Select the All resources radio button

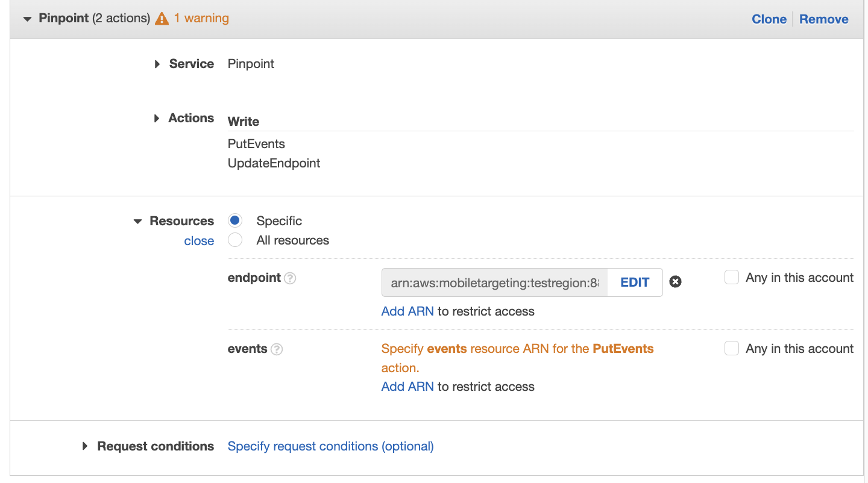pyautogui.click(x=234, y=239)
